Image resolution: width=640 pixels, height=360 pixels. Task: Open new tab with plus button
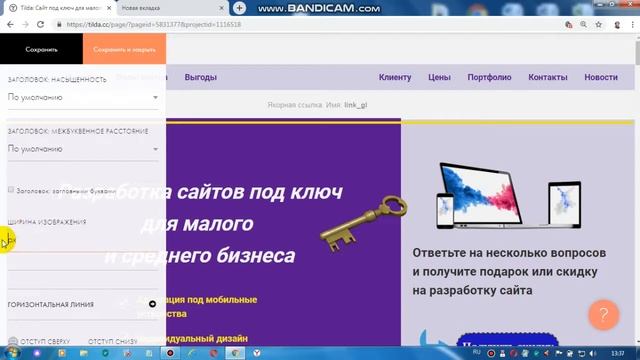tap(239, 8)
